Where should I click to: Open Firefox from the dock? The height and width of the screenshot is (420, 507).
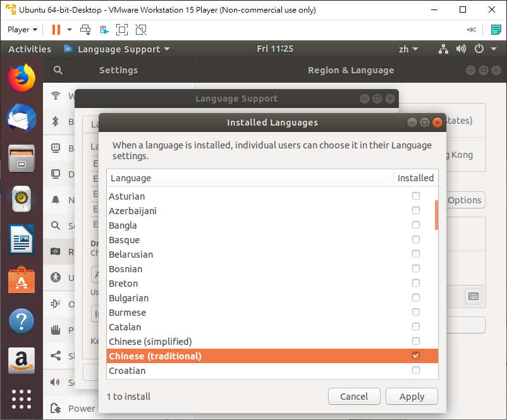click(x=21, y=78)
